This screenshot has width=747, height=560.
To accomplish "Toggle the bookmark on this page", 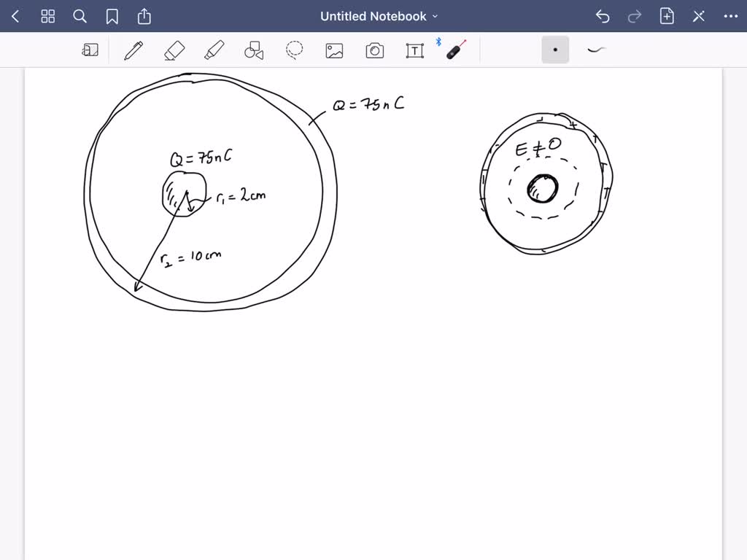I will click(x=112, y=16).
